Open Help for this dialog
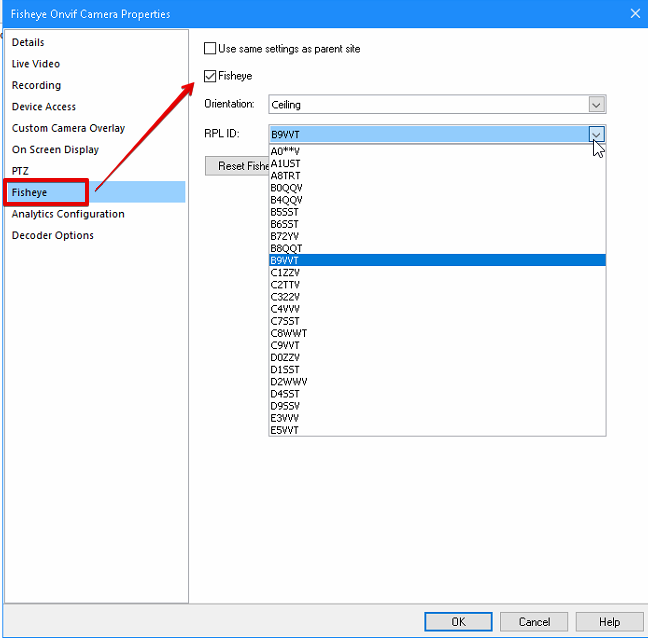Image resolution: width=648 pixels, height=638 pixels. point(610,622)
